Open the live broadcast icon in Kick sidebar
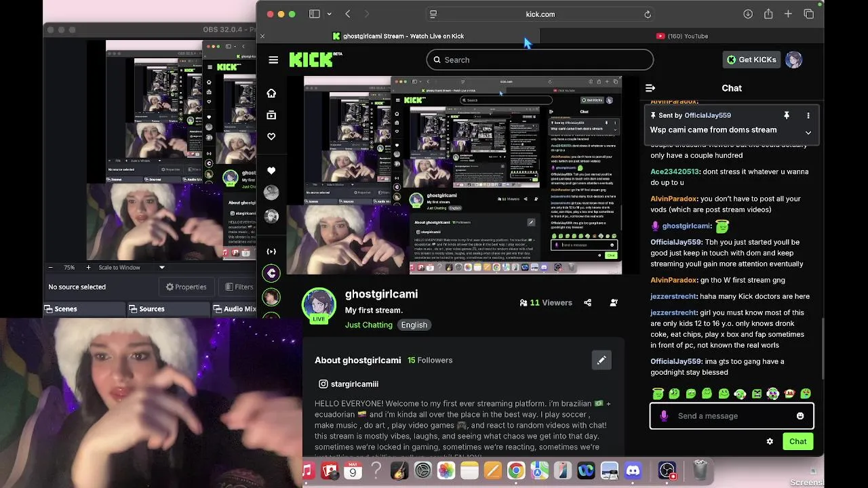The image size is (868, 488). (271, 251)
